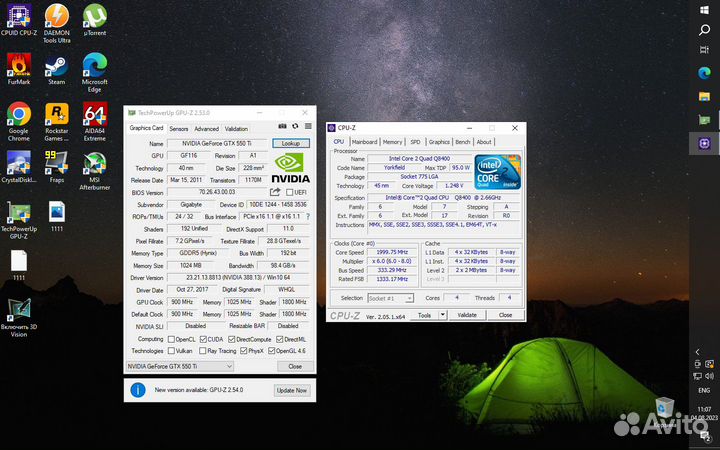Click the BIOS export share icon in GPU-Z

coord(275,192)
